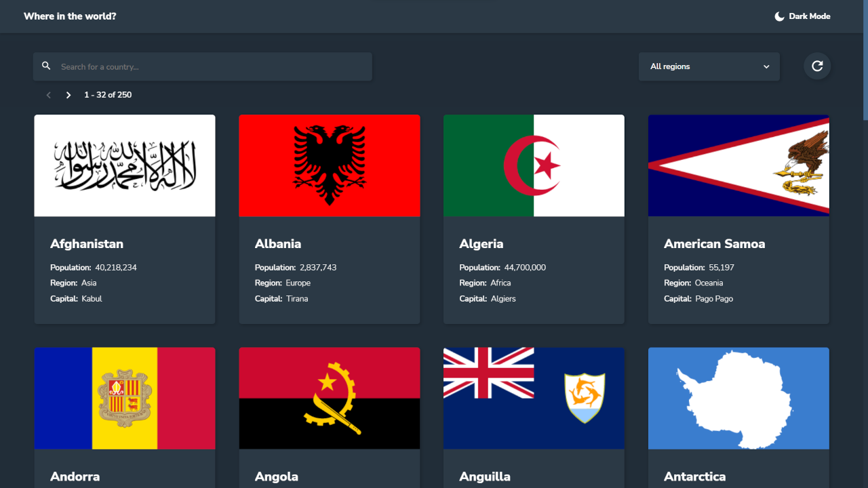Open the American Samoa flag image
This screenshot has height=488, width=868.
738,165
